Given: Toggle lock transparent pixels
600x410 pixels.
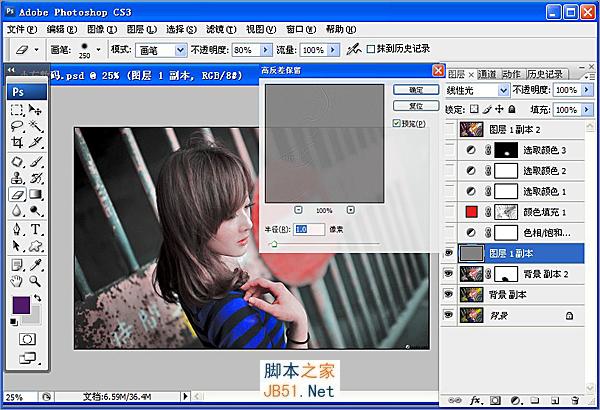Looking at the screenshot, I should pos(474,109).
